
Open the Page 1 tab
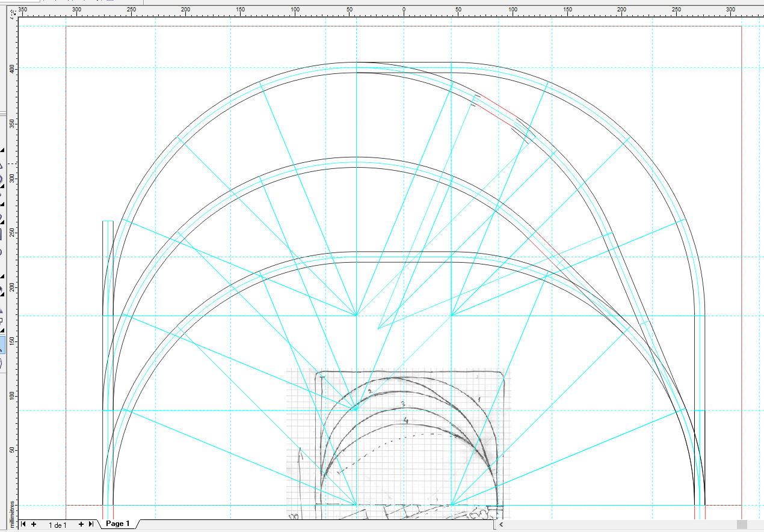(117, 524)
